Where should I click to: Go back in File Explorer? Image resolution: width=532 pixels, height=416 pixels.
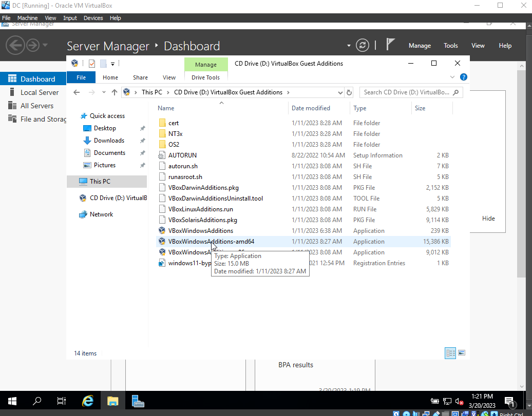coord(77,92)
